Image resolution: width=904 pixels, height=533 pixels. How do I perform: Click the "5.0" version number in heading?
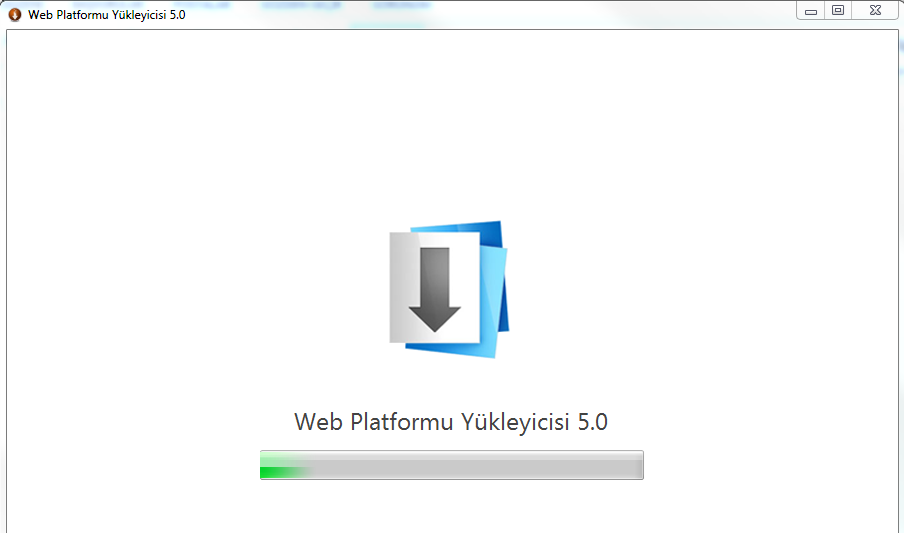tap(593, 422)
